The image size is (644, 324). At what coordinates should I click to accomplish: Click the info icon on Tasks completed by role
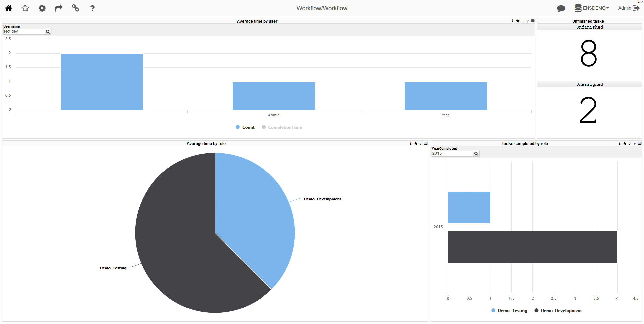coord(619,143)
